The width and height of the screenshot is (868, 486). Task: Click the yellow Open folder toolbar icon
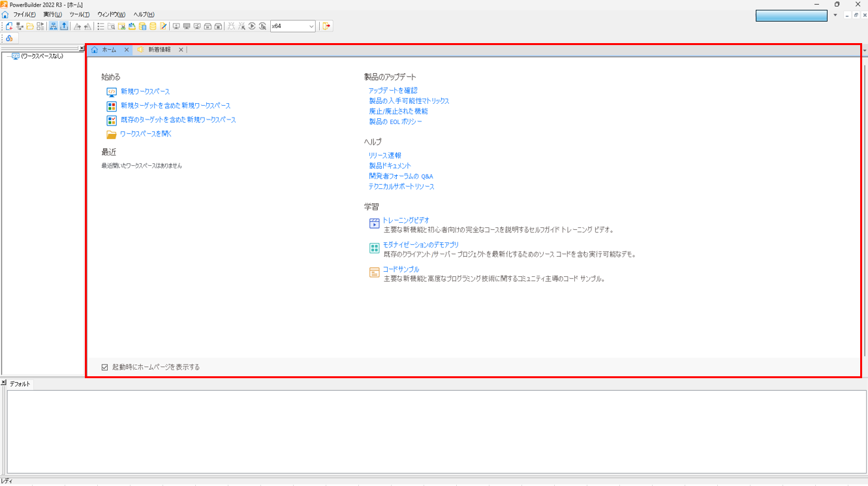(30, 26)
